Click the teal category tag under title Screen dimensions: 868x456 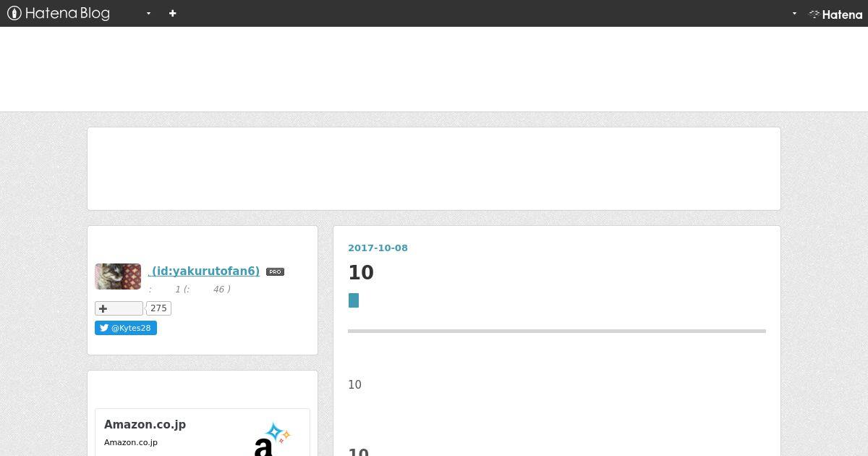354,300
